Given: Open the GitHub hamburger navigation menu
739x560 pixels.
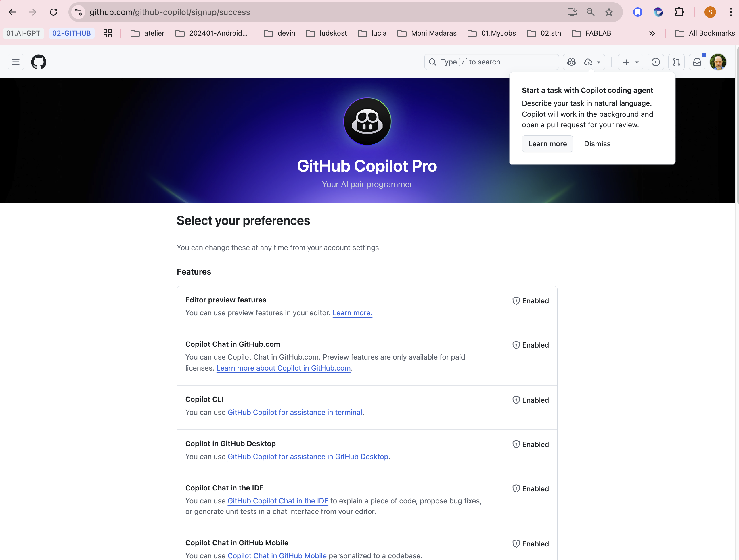Looking at the screenshot, I should [x=16, y=62].
